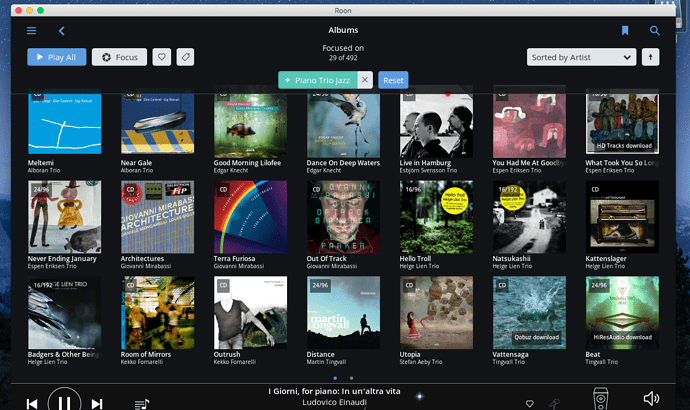Toggle sort direction arrow button

pyautogui.click(x=650, y=57)
